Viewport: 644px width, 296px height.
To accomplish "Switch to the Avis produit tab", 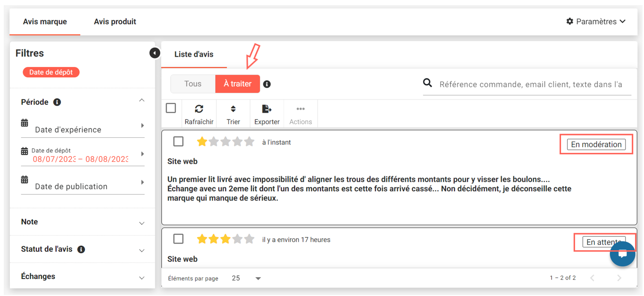I will [x=115, y=21].
